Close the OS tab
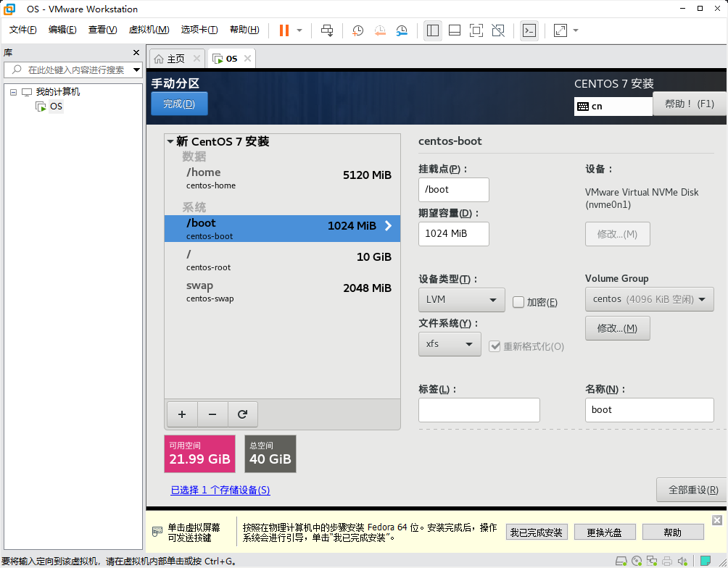Image resolution: width=728 pixels, height=568 pixels. pyautogui.click(x=247, y=59)
